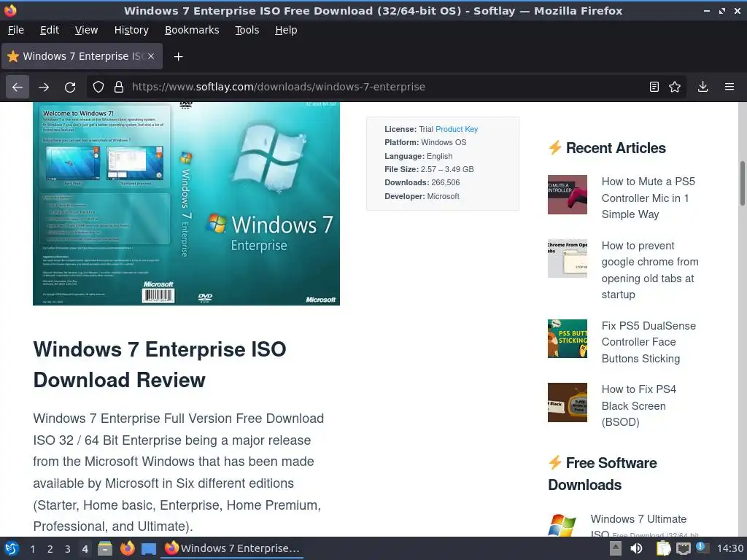Open How to Mute a PS5 Controller Mic article
The height and width of the screenshot is (560, 747).
[x=648, y=198]
